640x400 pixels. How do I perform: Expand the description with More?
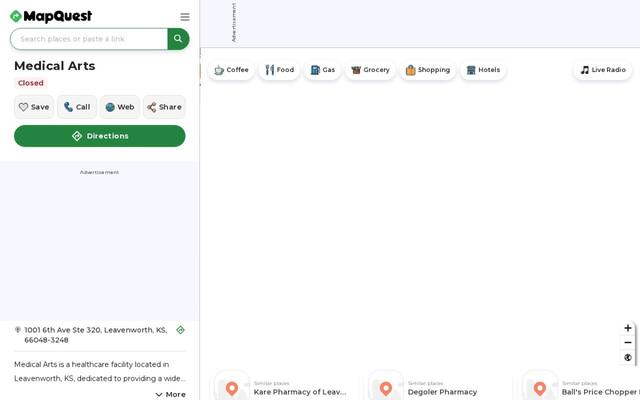pyautogui.click(x=171, y=394)
